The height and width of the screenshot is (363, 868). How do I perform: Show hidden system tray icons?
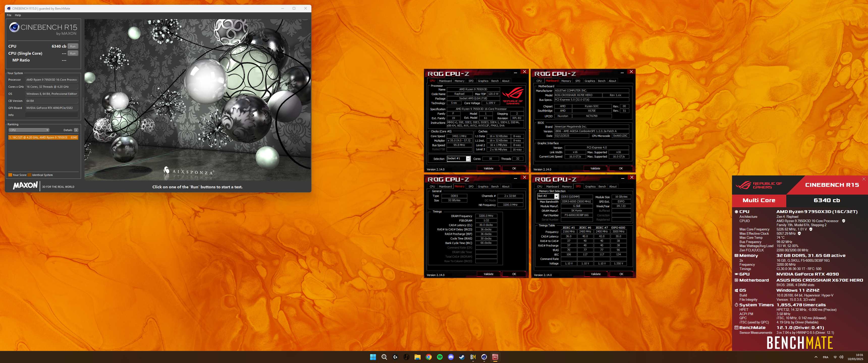816,357
